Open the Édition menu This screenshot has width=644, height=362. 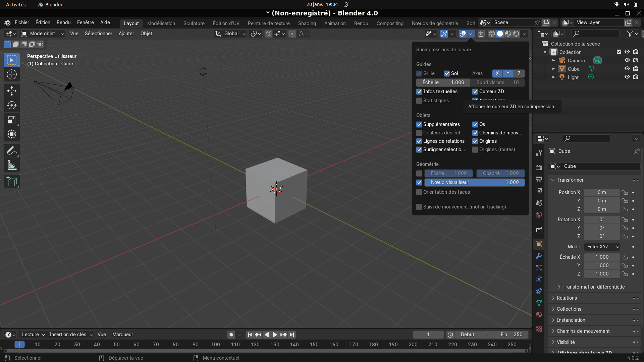pos(43,22)
